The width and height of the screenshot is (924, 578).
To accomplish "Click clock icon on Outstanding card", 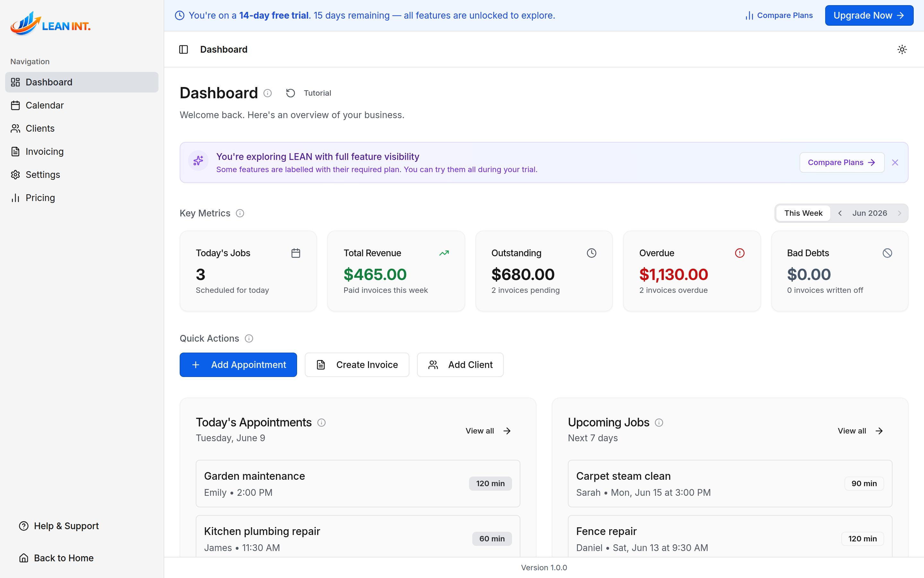I will pyautogui.click(x=591, y=253).
